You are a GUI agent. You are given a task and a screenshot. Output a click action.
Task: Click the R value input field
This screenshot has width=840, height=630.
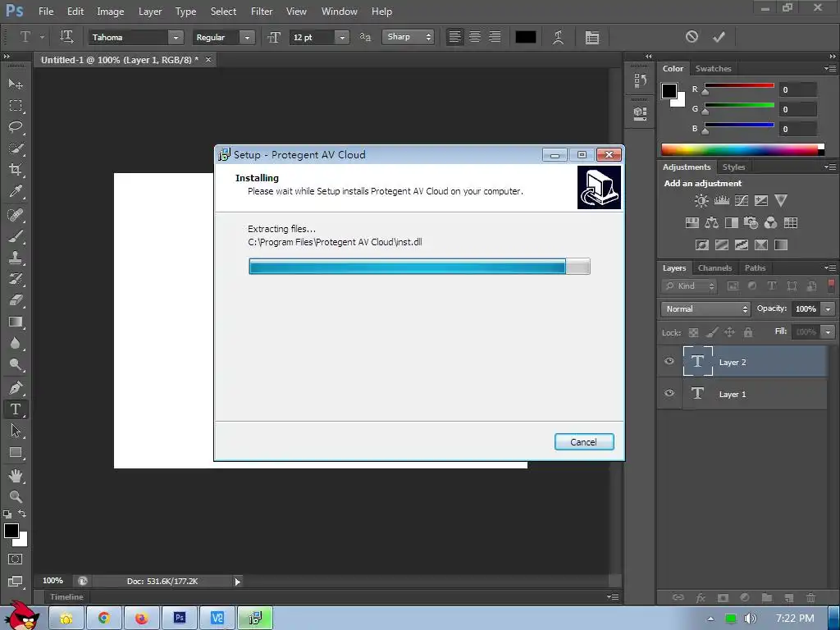point(797,90)
